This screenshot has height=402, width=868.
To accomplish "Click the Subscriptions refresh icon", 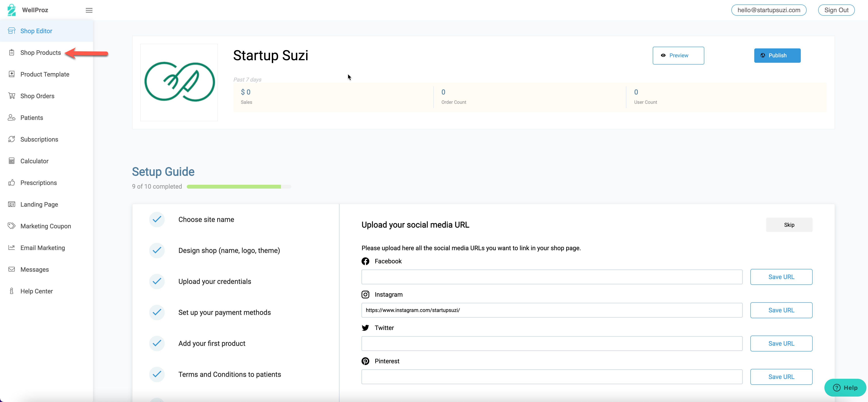I will (x=12, y=139).
